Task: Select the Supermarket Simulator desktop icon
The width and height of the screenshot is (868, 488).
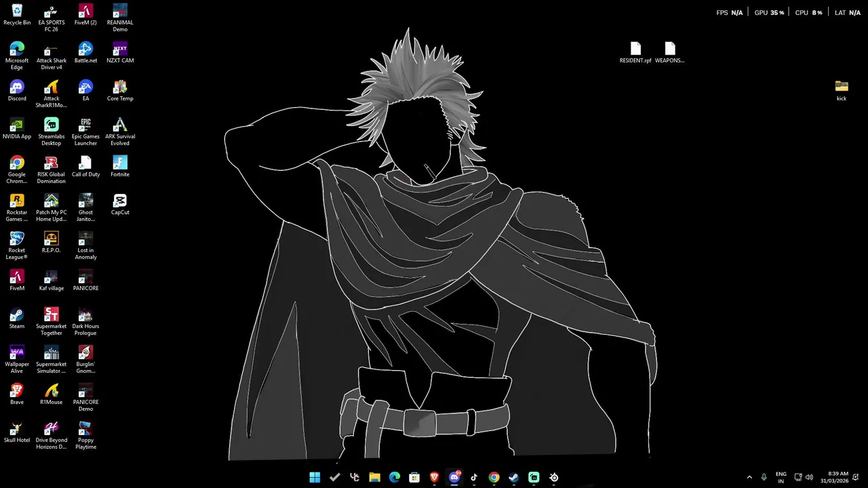Action: pyautogui.click(x=52, y=360)
